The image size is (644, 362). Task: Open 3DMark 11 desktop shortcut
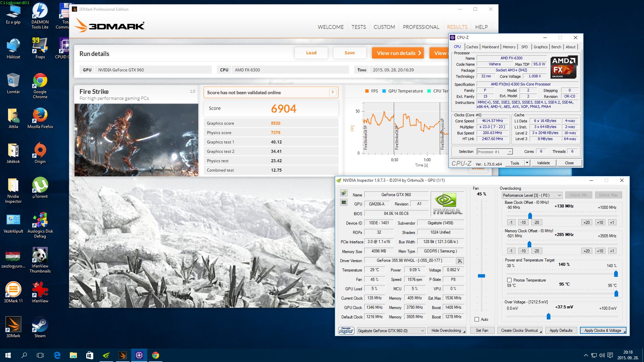tap(13, 292)
